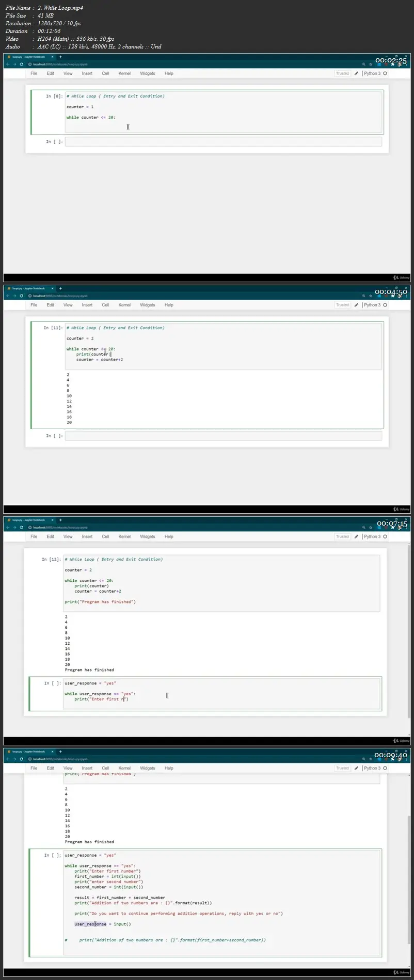
Task: Click output line 20 in 00:04:50 frame
Action: 69,422
